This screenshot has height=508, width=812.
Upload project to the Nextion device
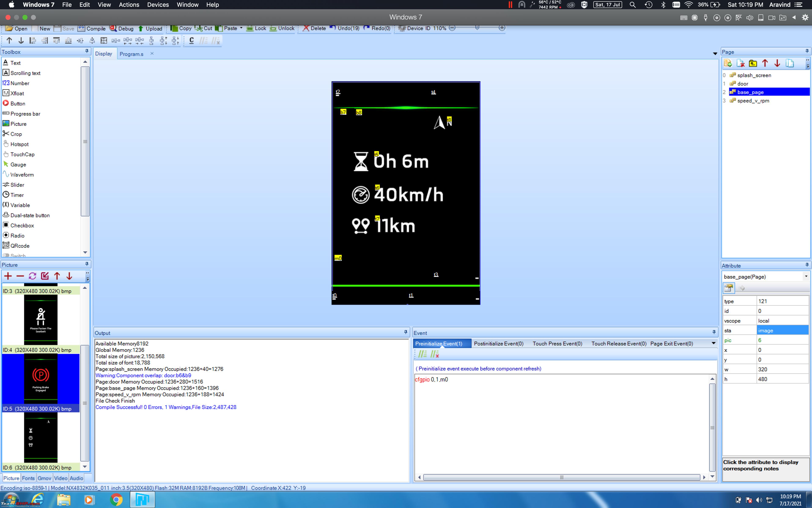pyautogui.click(x=150, y=29)
